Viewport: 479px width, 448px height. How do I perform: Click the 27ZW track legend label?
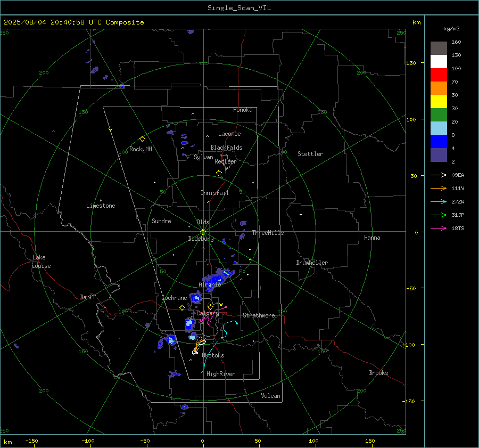coord(458,201)
